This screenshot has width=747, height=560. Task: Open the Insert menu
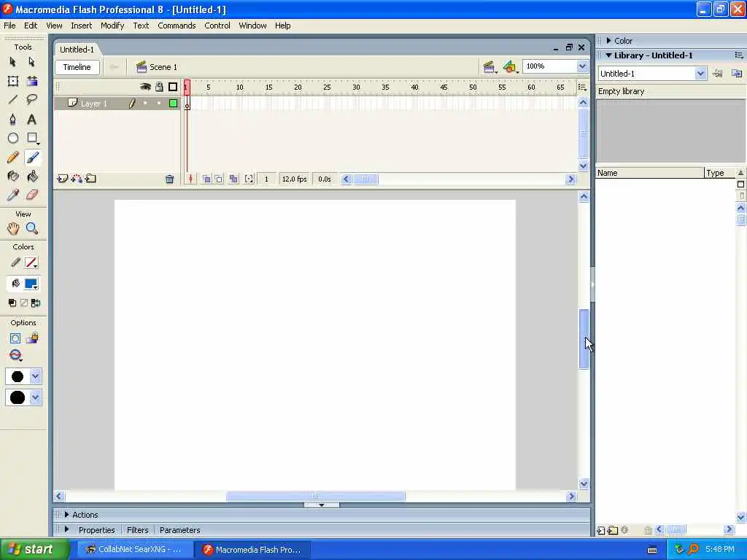[x=82, y=26]
